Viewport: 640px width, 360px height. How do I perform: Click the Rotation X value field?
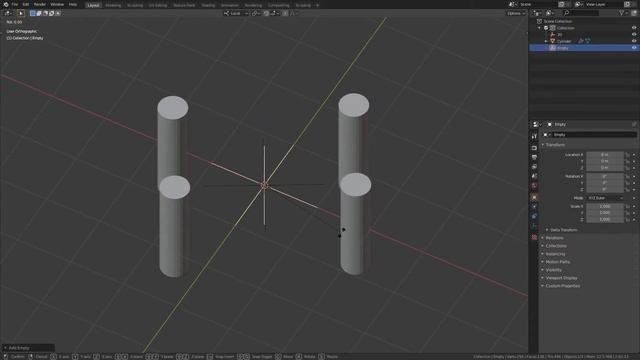point(605,176)
